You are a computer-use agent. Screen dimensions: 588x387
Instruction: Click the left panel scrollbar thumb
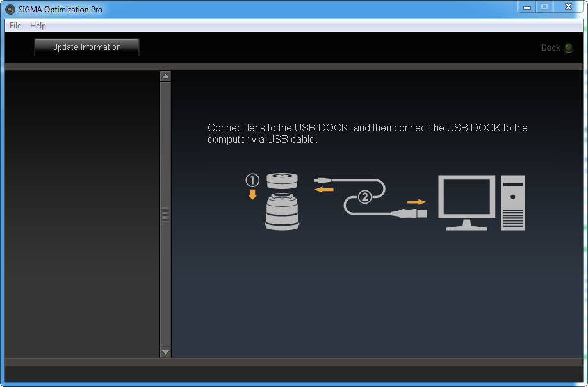165,215
